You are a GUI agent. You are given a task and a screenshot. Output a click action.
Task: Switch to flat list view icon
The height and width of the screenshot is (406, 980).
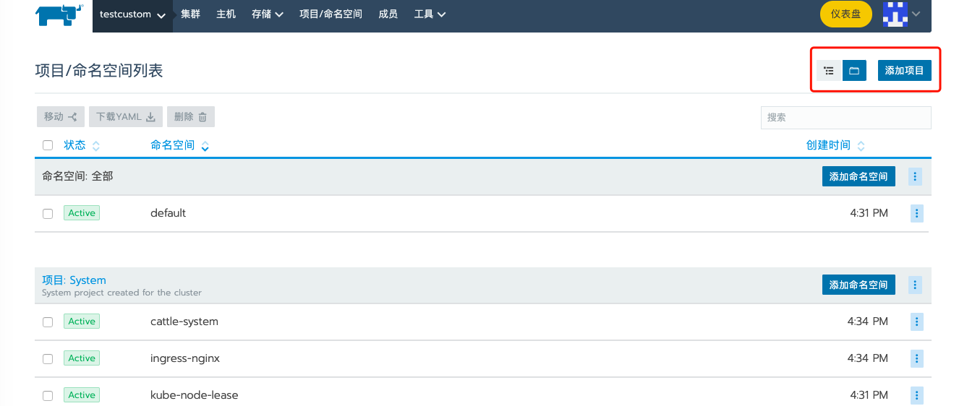point(830,71)
